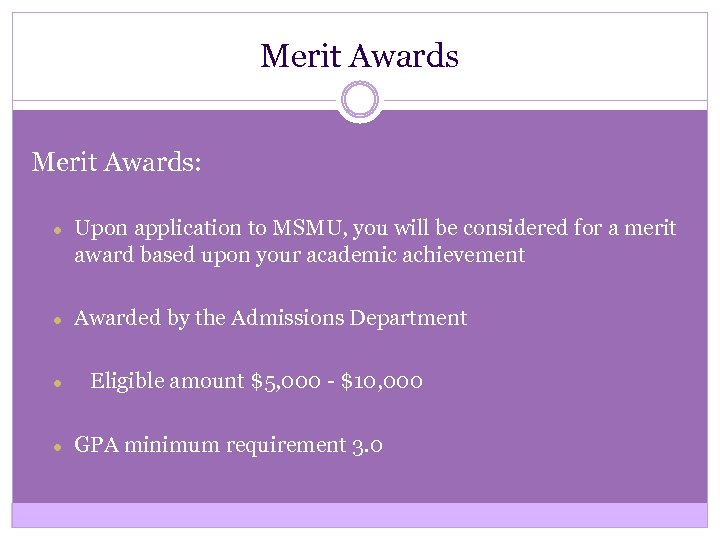Click the words 'Awarded by the'
Image resolution: width=720 pixels, height=540 pixels.
coord(150,318)
